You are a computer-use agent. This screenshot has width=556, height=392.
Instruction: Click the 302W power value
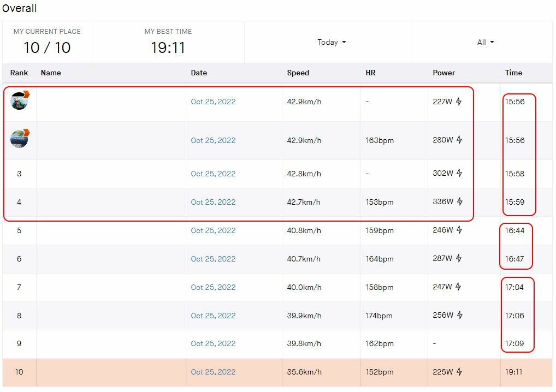[x=443, y=173]
